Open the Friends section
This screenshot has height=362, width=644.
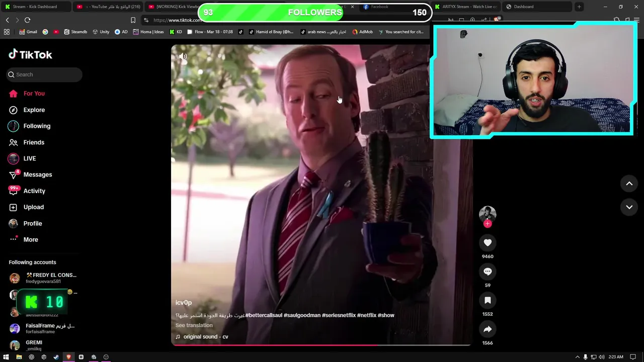[x=27, y=142]
